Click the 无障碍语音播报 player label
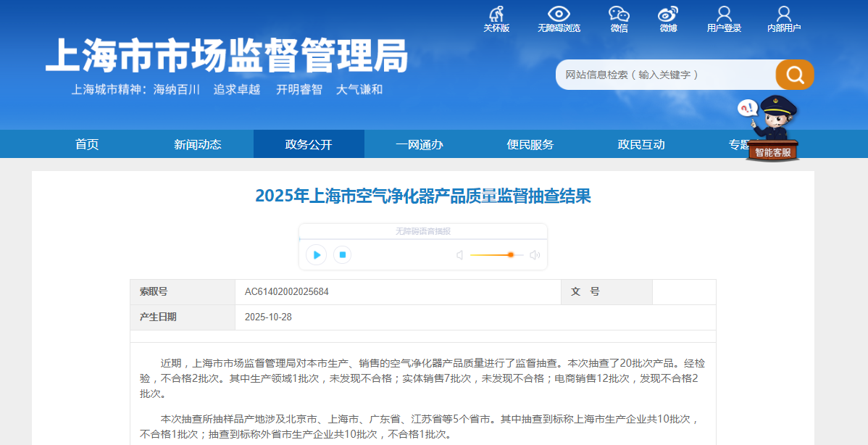 [423, 231]
